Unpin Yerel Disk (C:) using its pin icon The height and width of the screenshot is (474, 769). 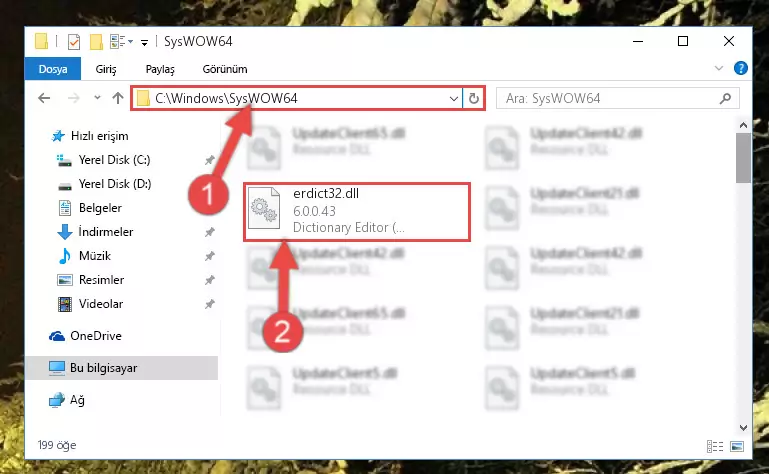(209, 160)
